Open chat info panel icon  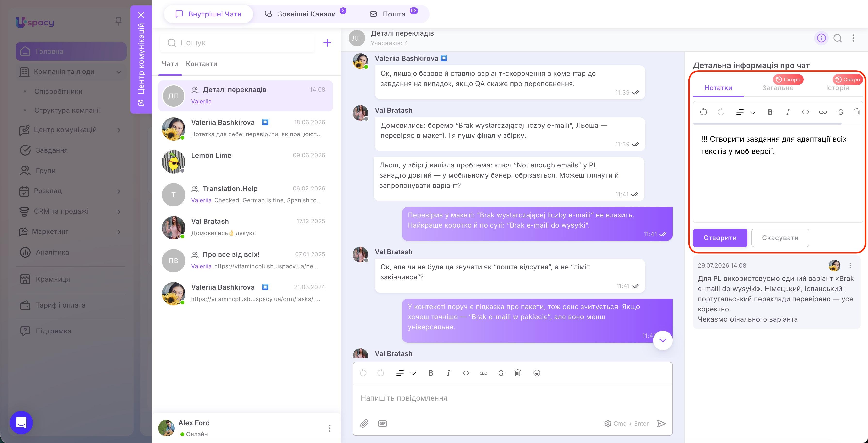[x=821, y=38]
